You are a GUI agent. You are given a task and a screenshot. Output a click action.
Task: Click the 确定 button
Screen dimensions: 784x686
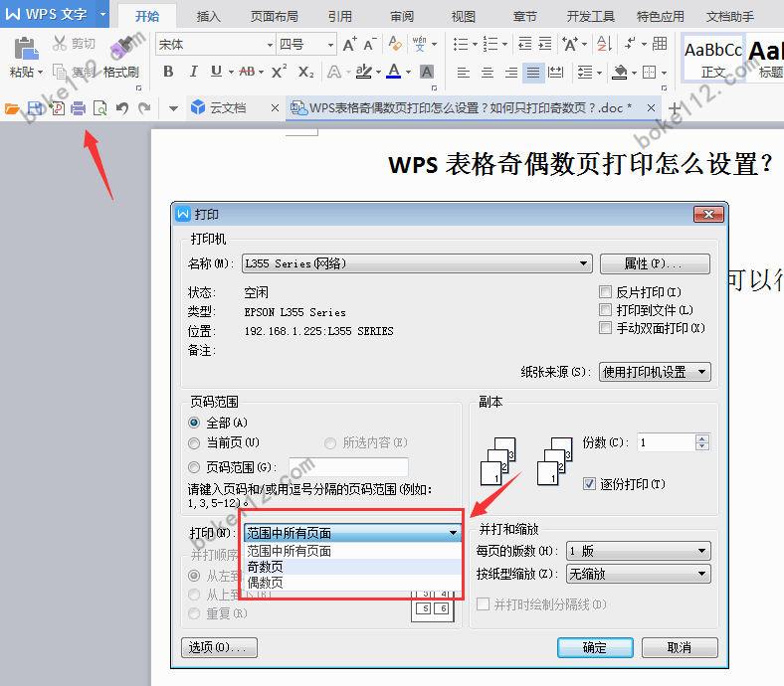click(x=594, y=647)
